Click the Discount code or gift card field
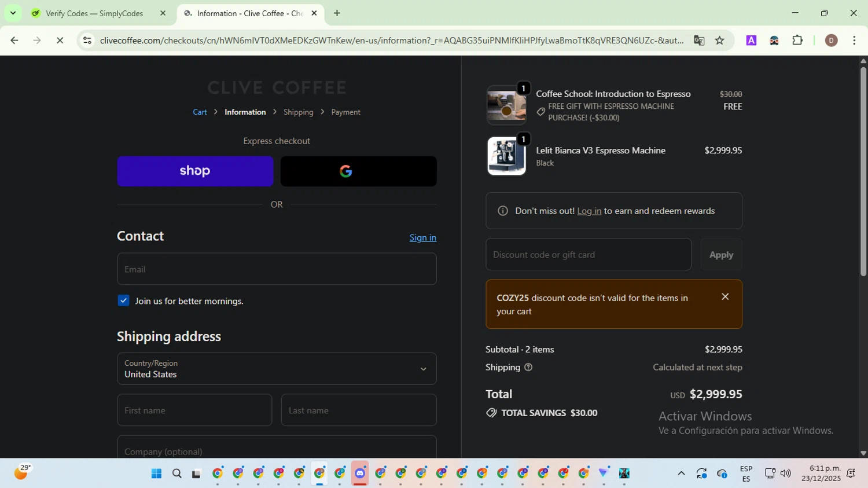 pyautogui.click(x=589, y=254)
